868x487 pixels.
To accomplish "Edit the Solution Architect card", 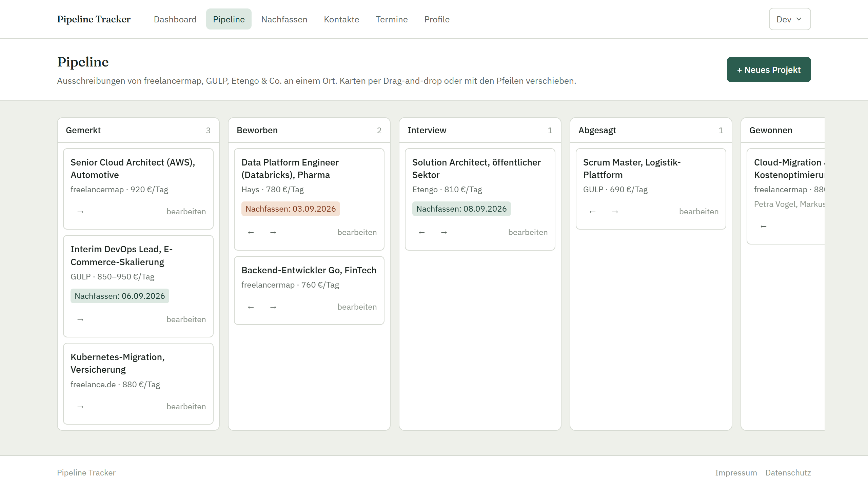I will click(528, 232).
